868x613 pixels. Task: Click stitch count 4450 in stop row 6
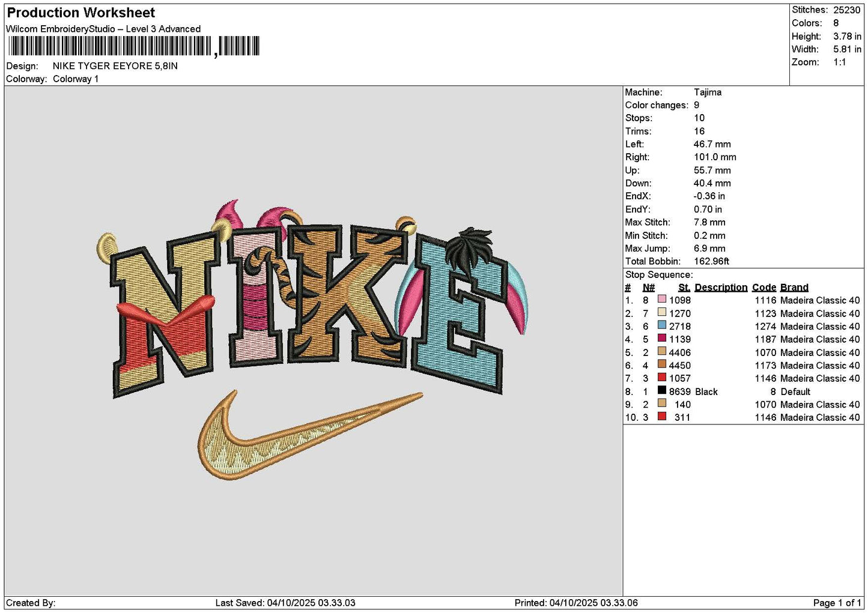pyautogui.click(x=680, y=365)
